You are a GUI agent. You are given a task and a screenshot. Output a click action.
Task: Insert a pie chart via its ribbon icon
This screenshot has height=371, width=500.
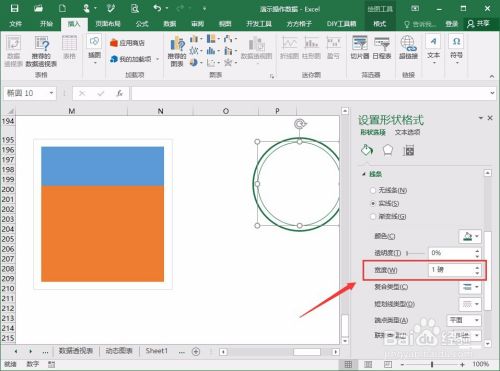click(x=194, y=62)
